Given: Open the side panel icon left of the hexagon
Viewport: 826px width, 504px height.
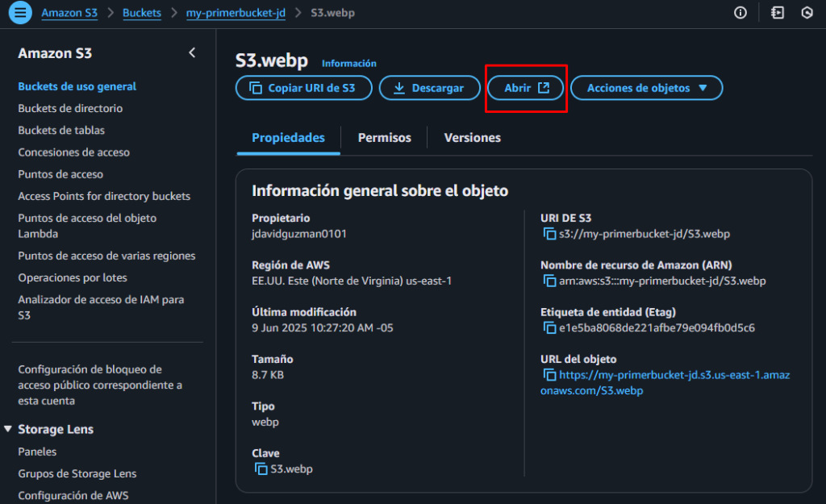Looking at the screenshot, I should (778, 13).
